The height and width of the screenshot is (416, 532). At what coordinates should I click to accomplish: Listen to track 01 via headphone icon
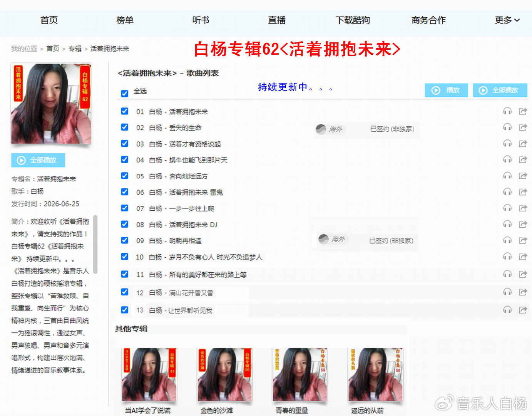click(507, 111)
